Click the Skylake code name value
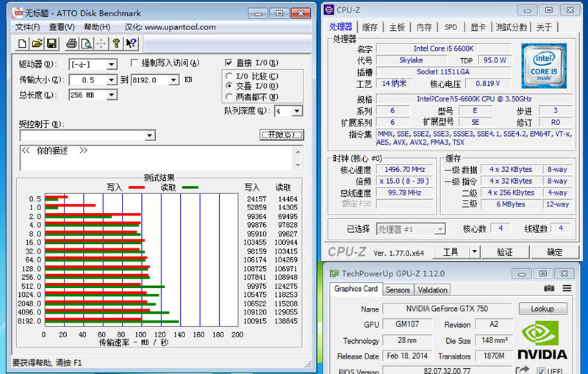 click(x=411, y=60)
